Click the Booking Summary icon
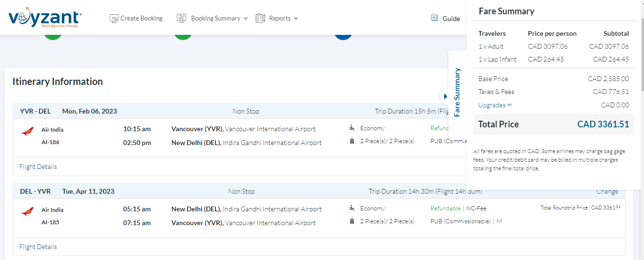The height and width of the screenshot is (260, 644). [x=181, y=18]
